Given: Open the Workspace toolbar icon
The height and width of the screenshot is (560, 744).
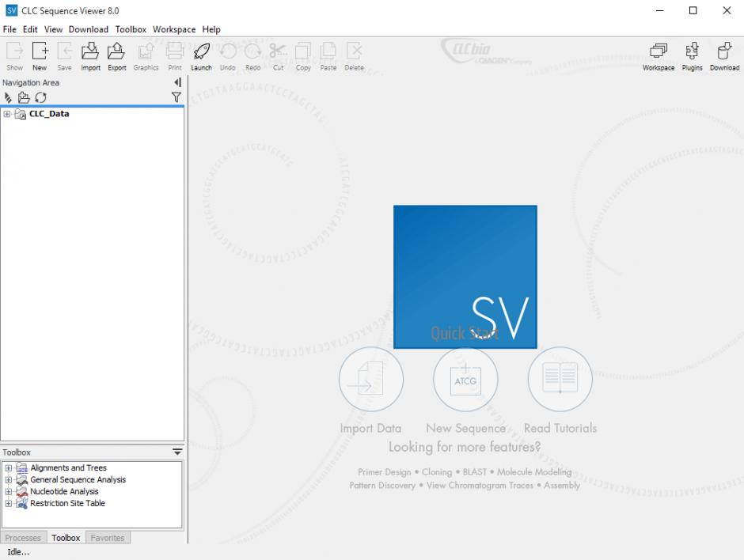Looking at the screenshot, I should (x=658, y=56).
